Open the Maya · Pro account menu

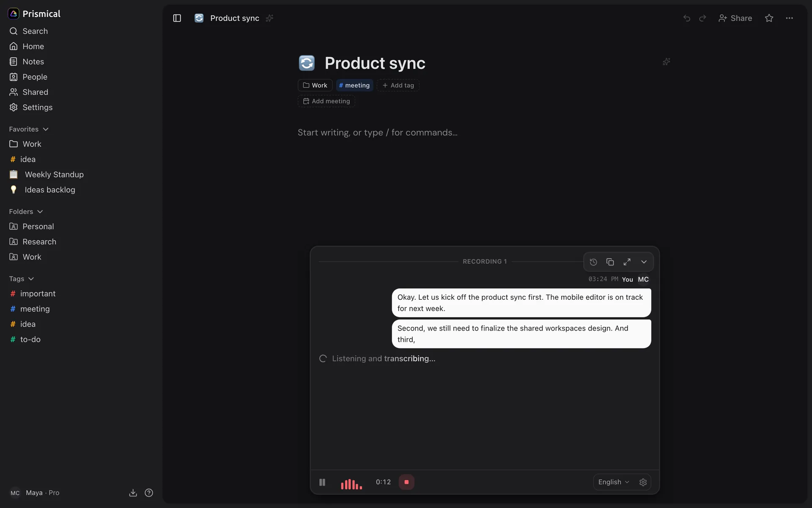[x=35, y=493]
